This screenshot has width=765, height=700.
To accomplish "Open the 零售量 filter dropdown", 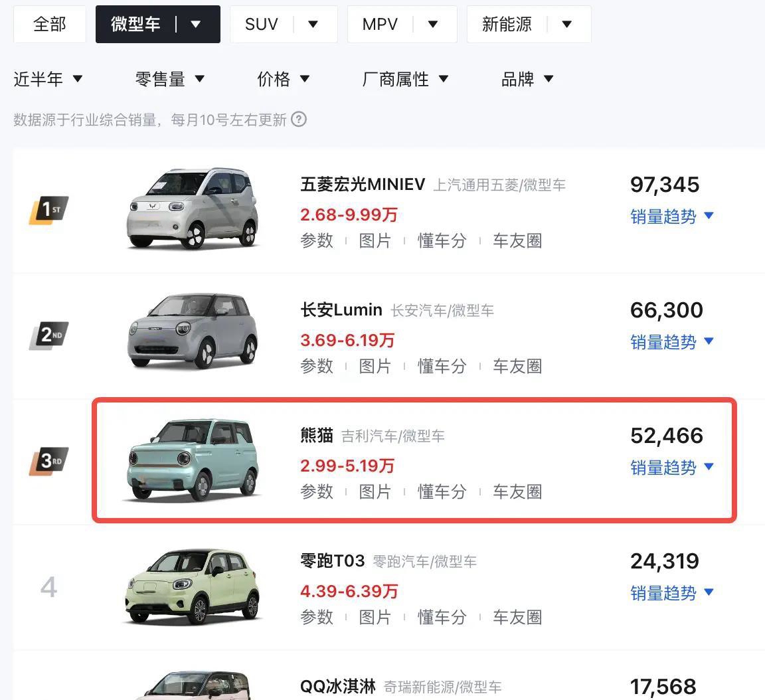I will 170,79.
